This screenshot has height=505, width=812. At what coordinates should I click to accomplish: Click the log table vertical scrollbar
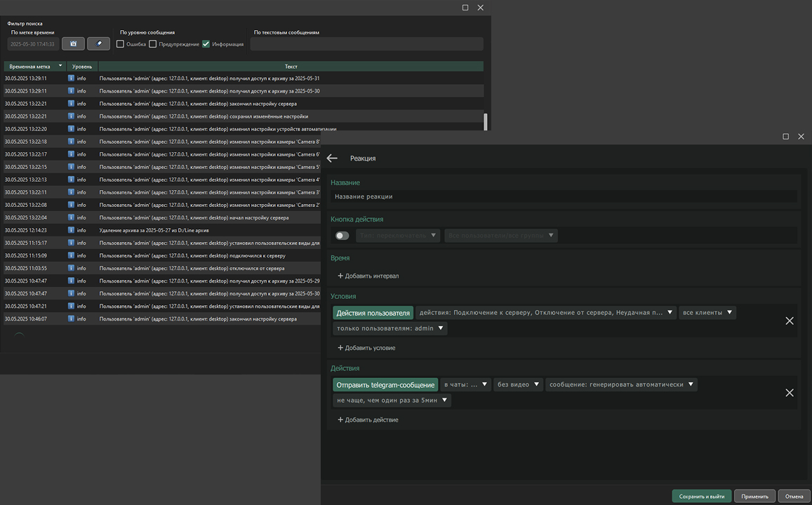486,122
